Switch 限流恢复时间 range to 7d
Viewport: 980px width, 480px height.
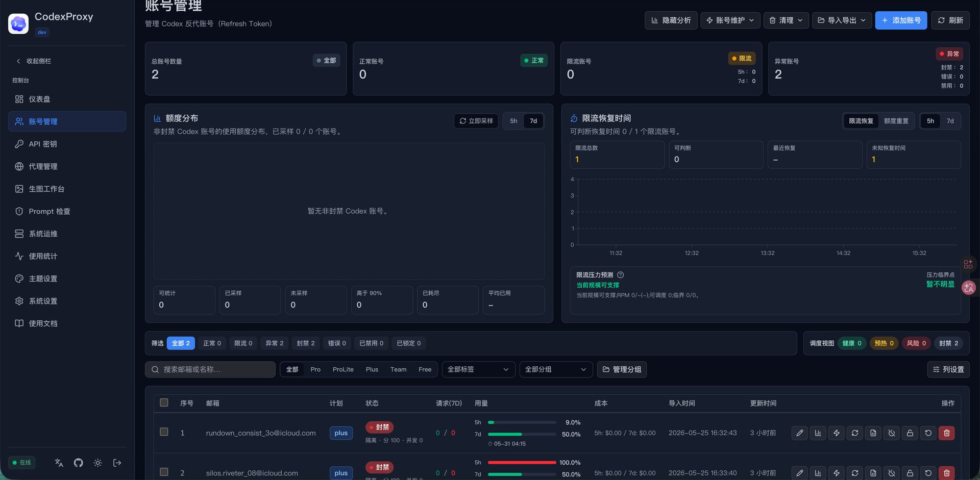pos(950,121)
